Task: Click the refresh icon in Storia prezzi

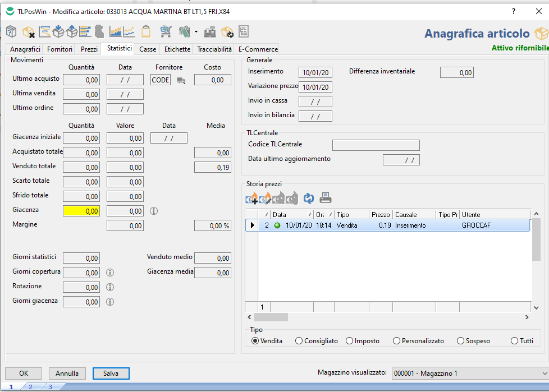Action: coord(308,198)
